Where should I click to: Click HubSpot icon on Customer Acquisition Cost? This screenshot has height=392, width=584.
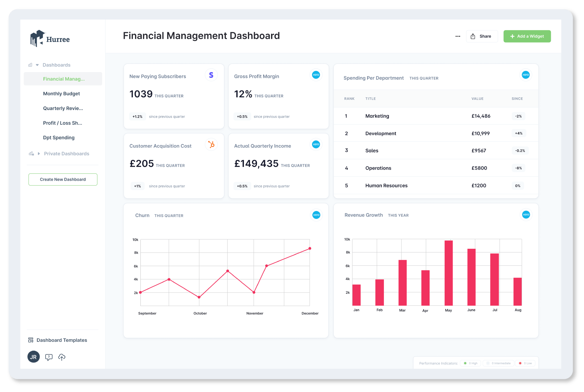211,144
